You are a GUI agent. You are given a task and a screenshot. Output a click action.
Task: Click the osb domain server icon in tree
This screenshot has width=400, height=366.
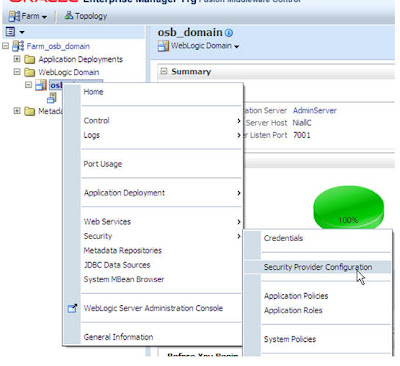41,85
